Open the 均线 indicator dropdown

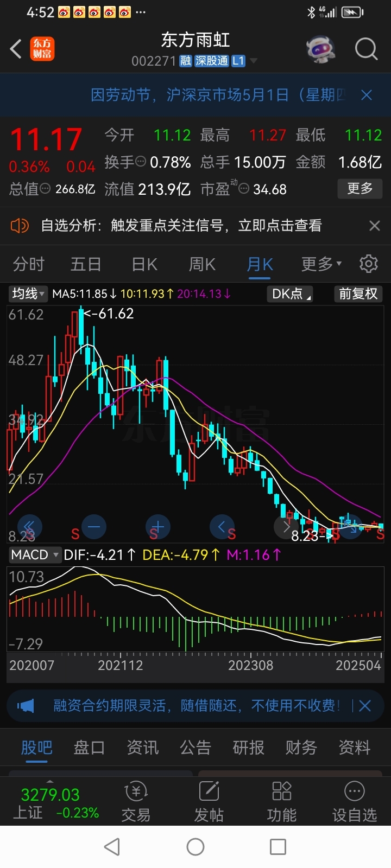pos(28,294)
